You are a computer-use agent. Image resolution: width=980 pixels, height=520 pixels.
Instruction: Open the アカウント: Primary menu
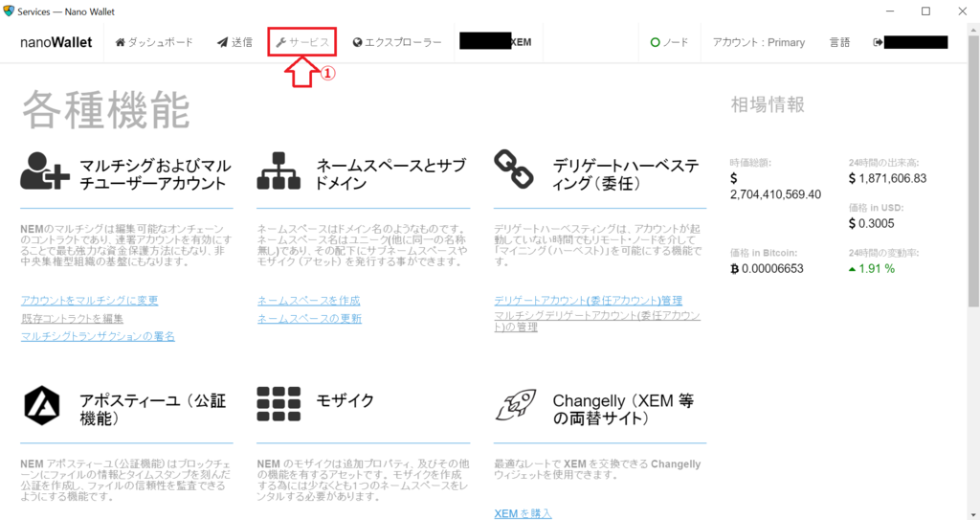759,42
